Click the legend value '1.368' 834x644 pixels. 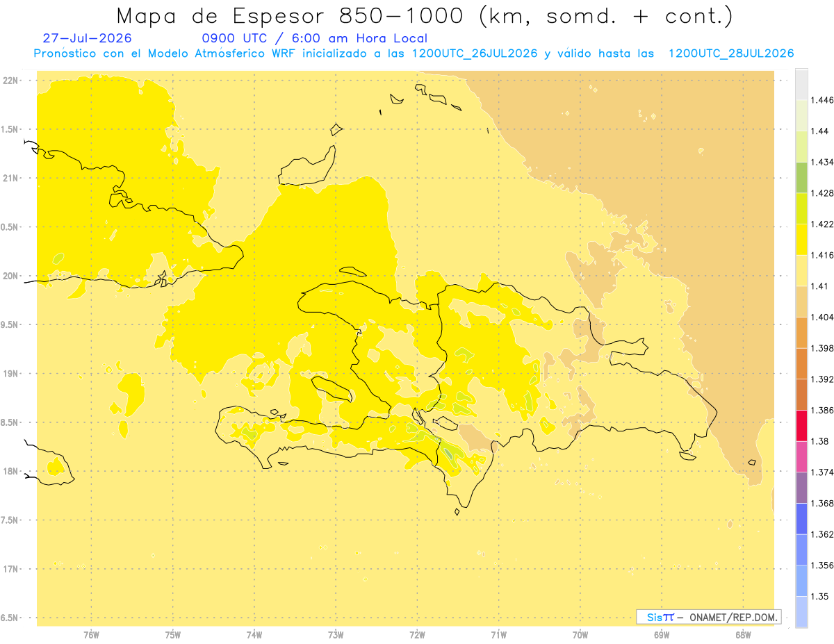pos(822,503)
